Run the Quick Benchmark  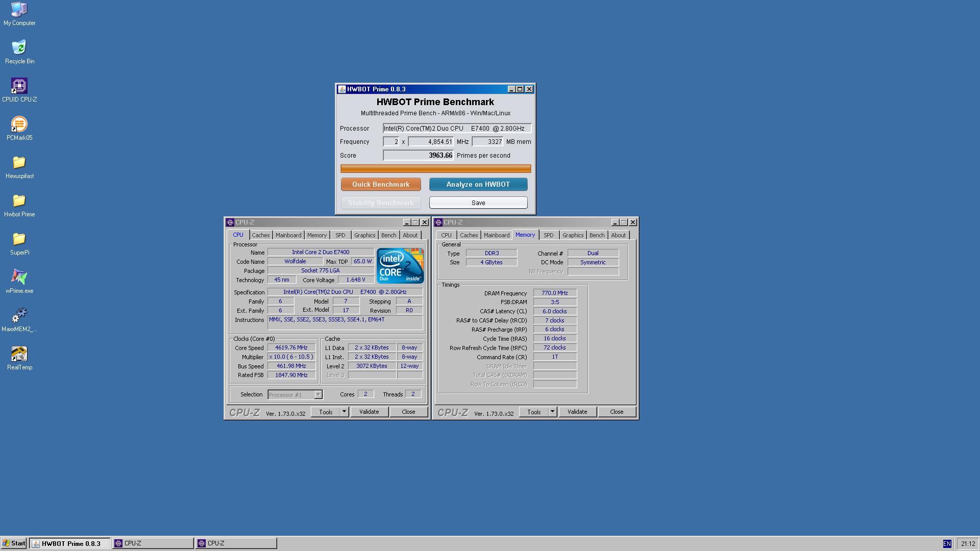381,184
